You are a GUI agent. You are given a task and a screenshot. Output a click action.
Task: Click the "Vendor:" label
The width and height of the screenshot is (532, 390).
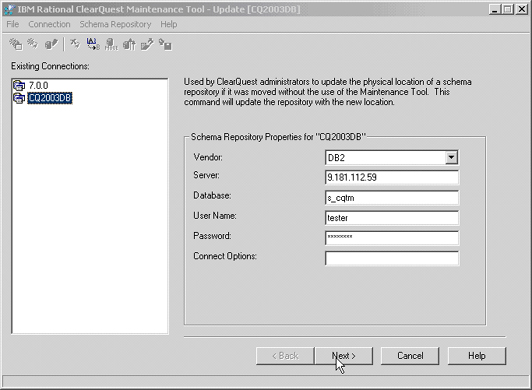[208, 157]
